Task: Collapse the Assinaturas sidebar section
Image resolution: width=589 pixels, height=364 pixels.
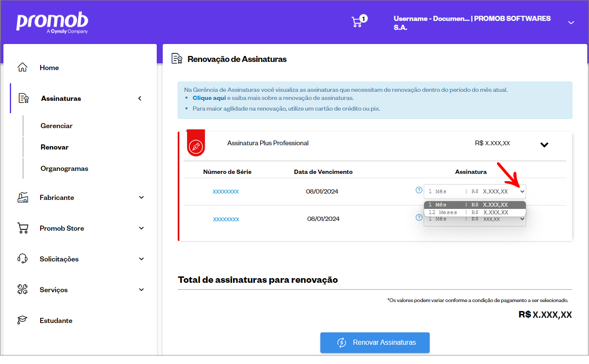Action: click(140, 98)
